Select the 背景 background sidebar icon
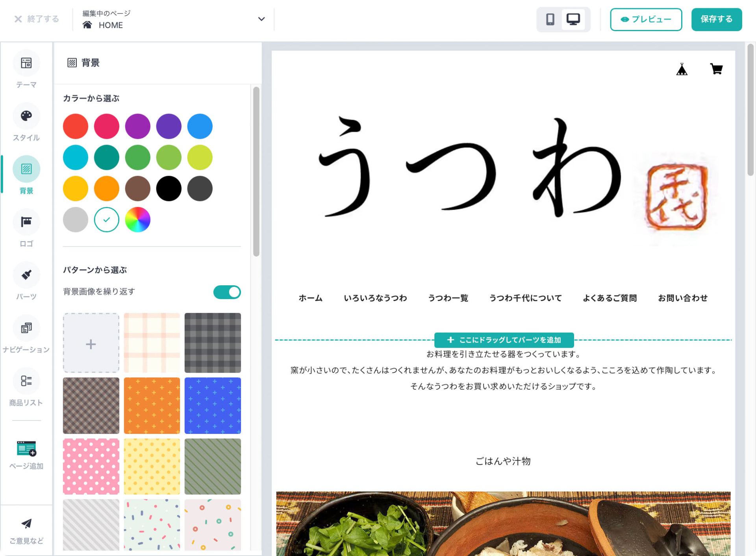 click(x=26, y=169)
